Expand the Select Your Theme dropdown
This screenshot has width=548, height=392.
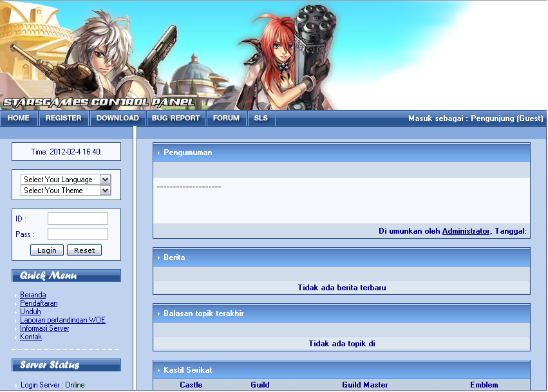coord(66,191)
